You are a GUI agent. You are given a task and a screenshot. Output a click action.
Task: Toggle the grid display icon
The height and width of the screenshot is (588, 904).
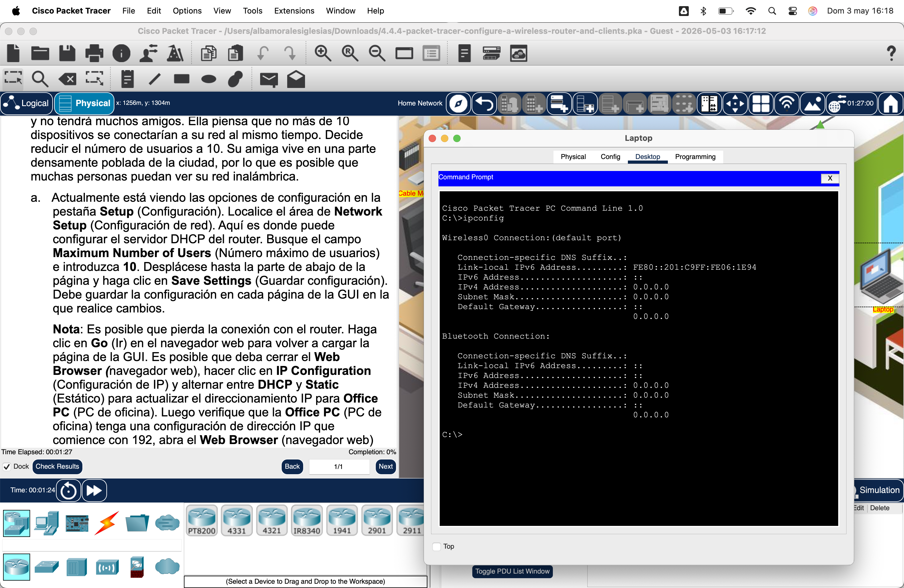(x=761, y=103)
